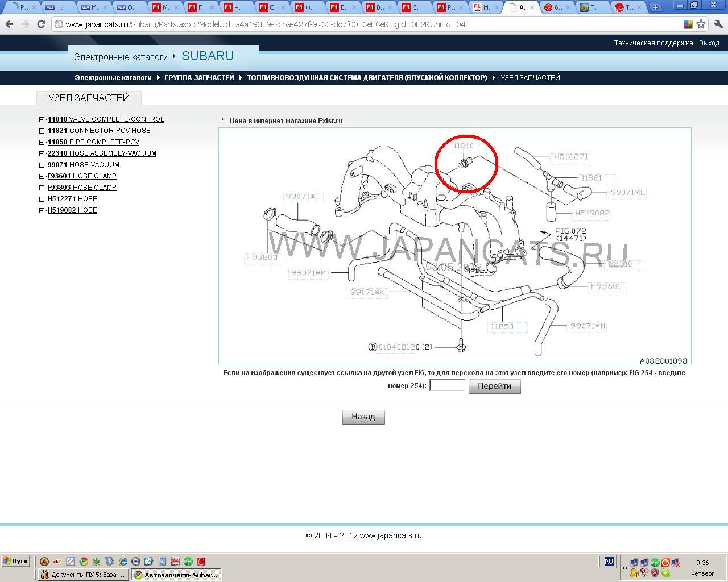Bookmark this page with the star icon

701,24
